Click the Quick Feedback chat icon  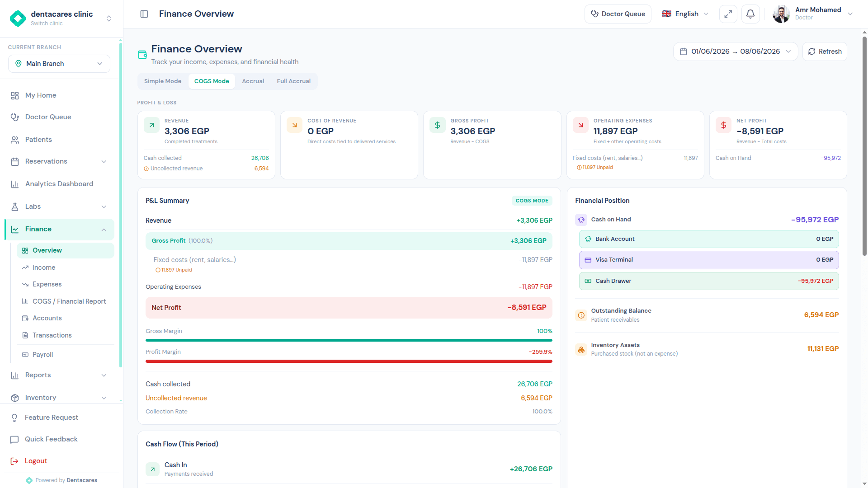14,439
